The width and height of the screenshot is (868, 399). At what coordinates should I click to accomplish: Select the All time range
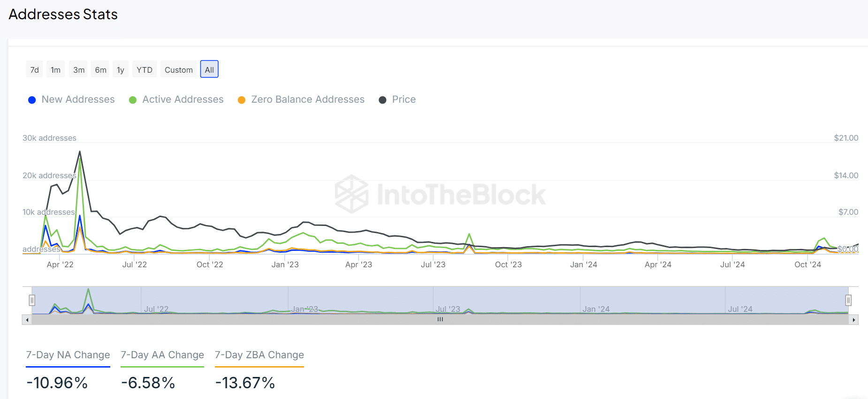(209, 70)
